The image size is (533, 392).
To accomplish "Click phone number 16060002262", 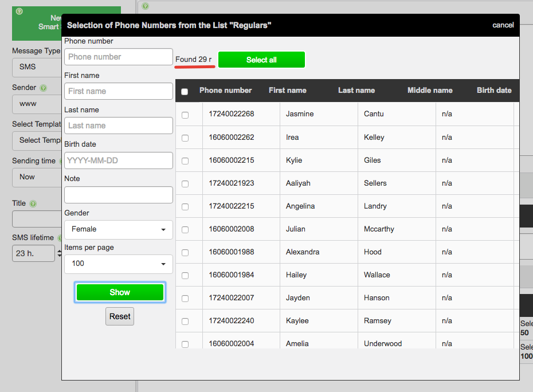I will coord(232,138).
